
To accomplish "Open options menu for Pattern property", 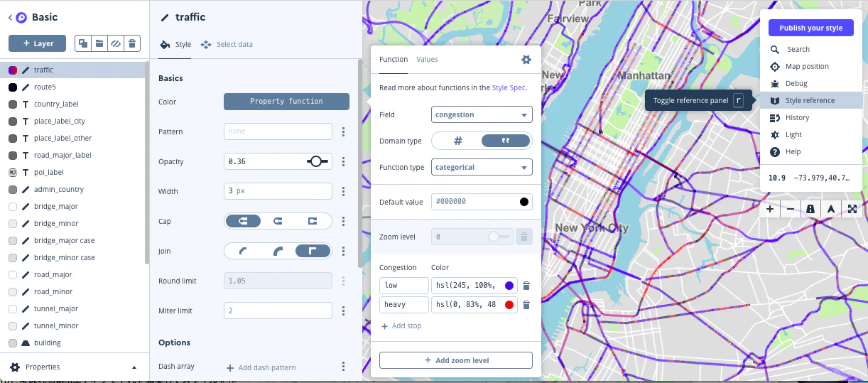I will coord(343,131).
